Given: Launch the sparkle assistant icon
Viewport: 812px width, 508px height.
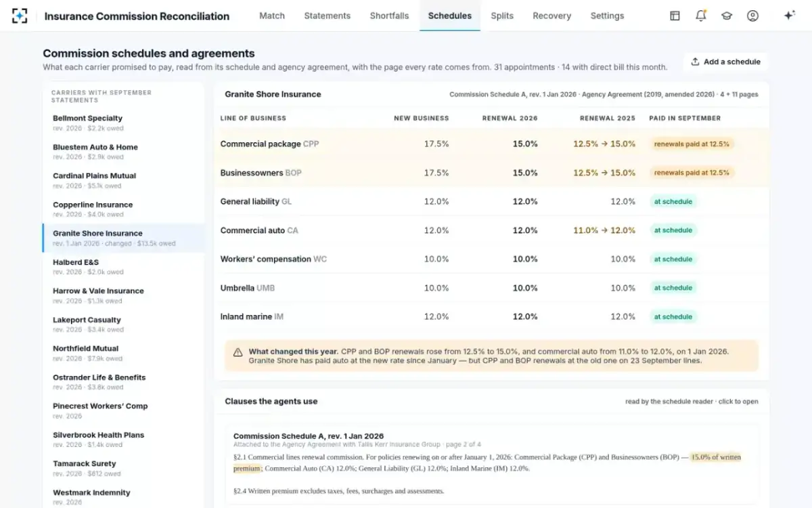Looking at the screenshot, I should (x=789, y=16).
